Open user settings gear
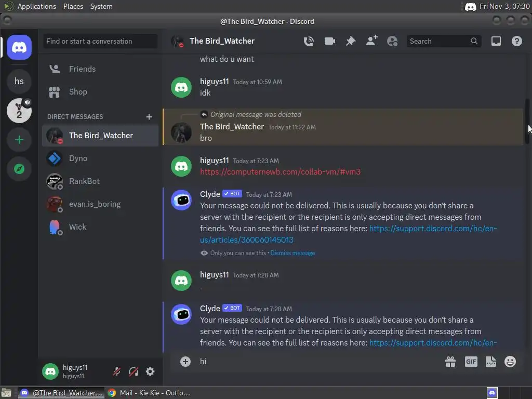532x399 pixels. coord(150,371)
